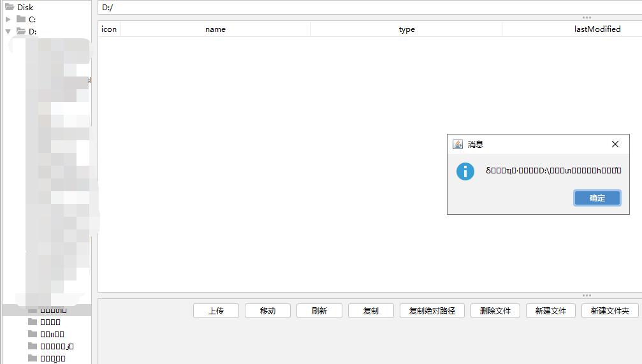This screenshot has height=364, width=642.
Task: Select the C: drive folder icon
Action: pos(21,19)
